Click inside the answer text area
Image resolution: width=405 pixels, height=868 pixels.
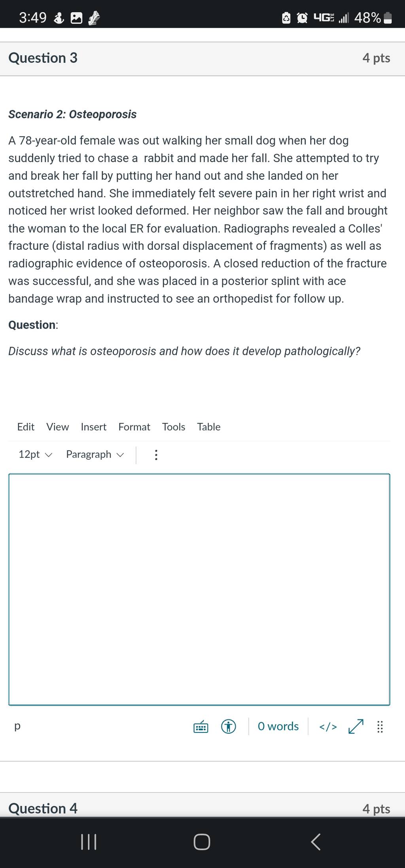pyautogui.click(x=199, y=589)
